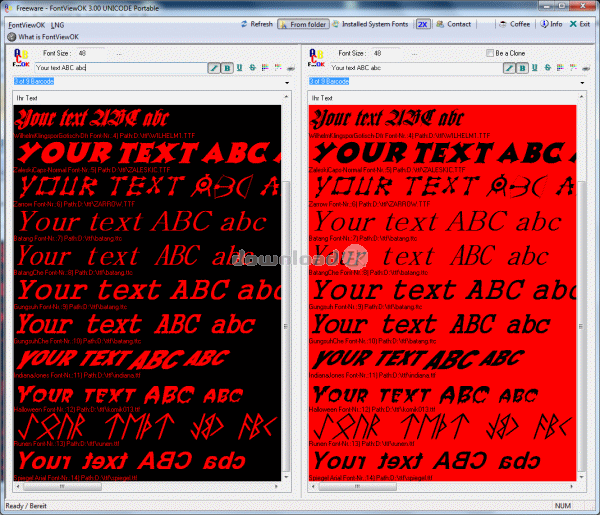Click the print icon in right pane

586,68
